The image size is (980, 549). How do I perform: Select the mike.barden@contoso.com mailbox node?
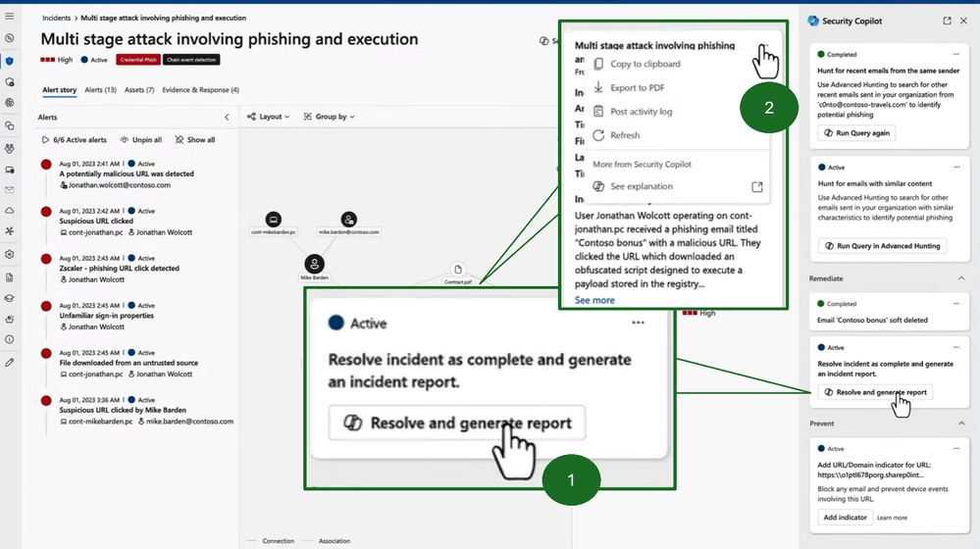[349, 220]
